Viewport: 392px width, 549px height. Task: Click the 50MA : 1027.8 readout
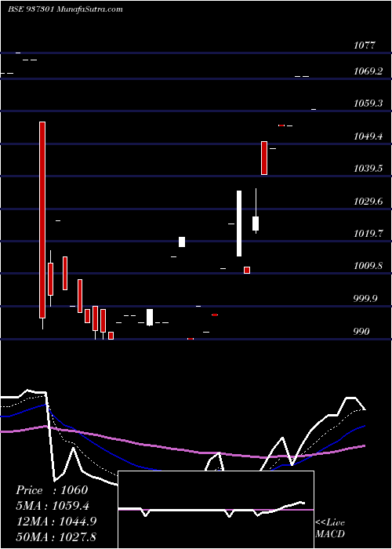[x=56, y=536]
